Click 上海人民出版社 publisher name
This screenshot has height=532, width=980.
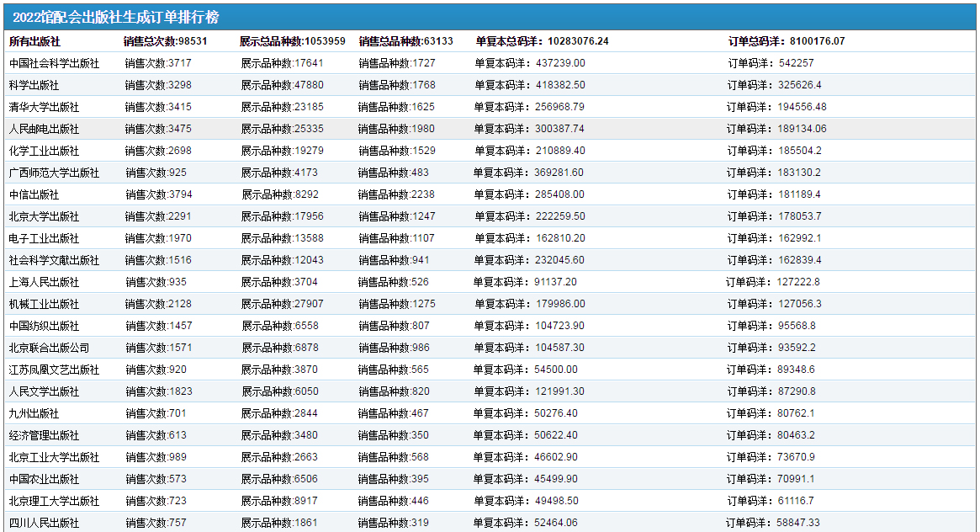44,282
